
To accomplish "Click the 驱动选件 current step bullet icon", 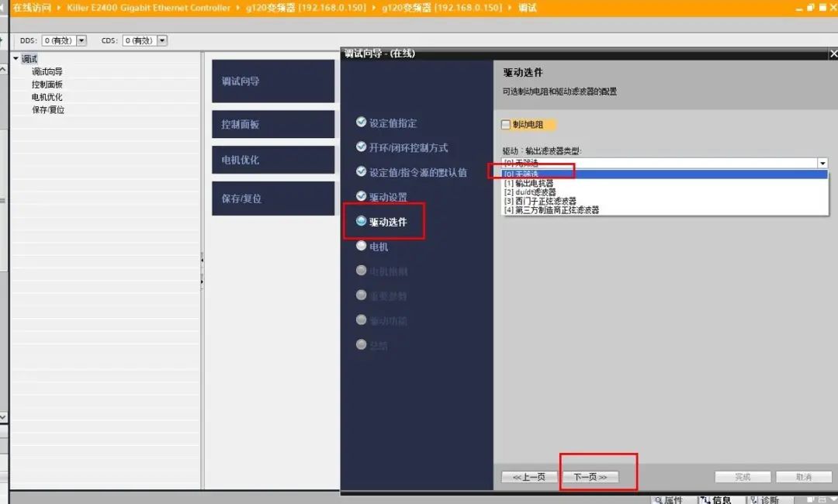I will [362, 221].
